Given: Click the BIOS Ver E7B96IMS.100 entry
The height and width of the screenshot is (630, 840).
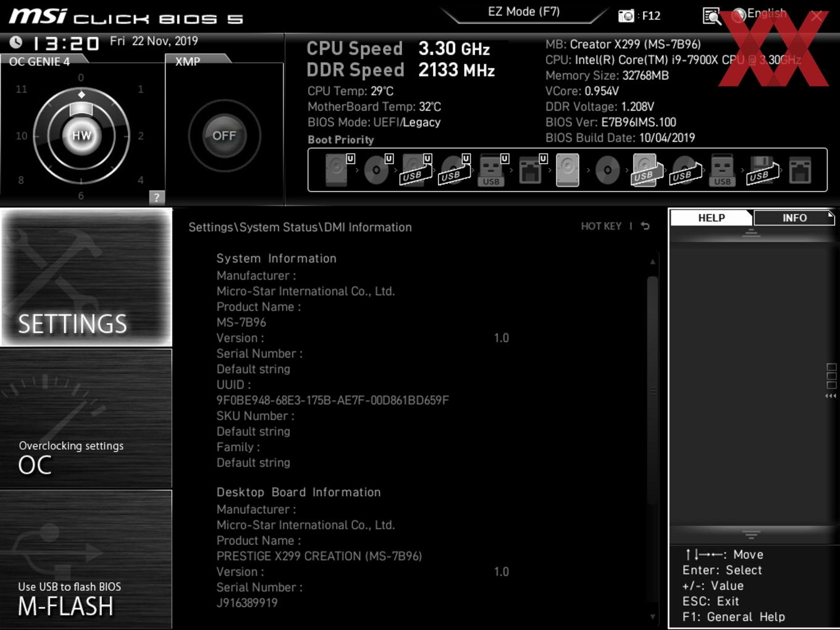Looking at the screenshot, I should [611, 122].
